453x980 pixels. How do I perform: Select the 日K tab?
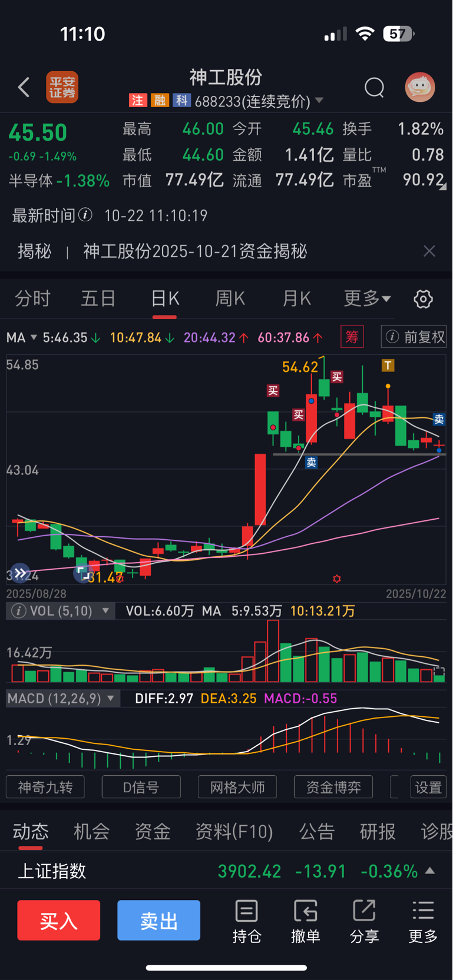tap(165, 298)
